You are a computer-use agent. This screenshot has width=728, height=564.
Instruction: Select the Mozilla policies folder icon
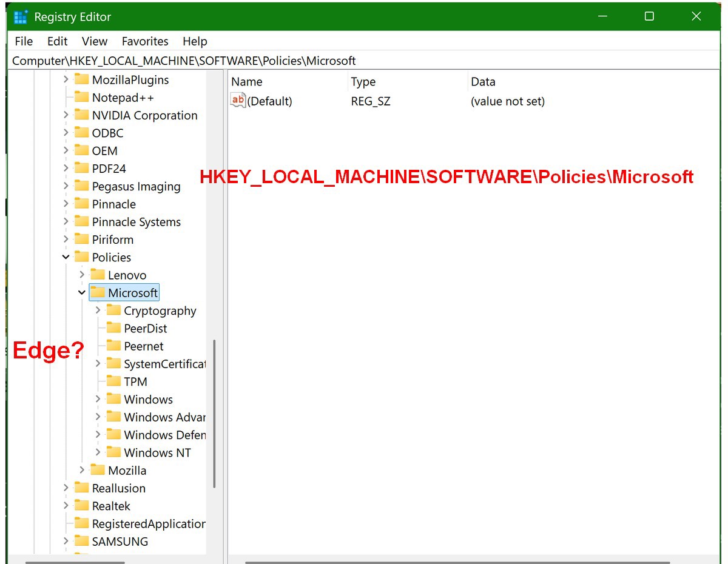coord(97,470)
